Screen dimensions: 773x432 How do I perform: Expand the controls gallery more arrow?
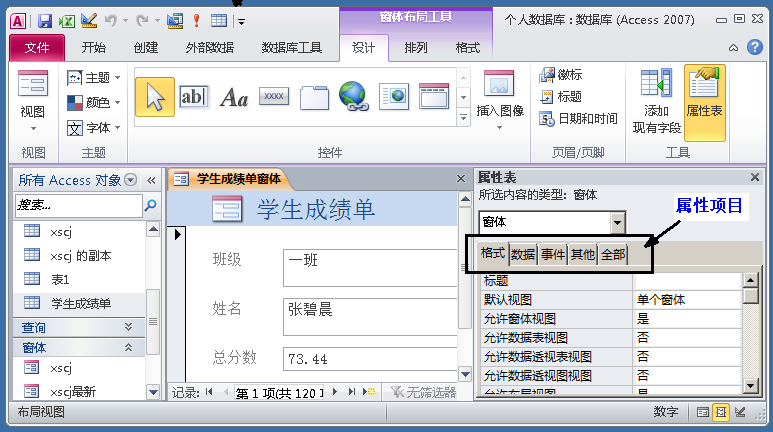tap(463, 117)
